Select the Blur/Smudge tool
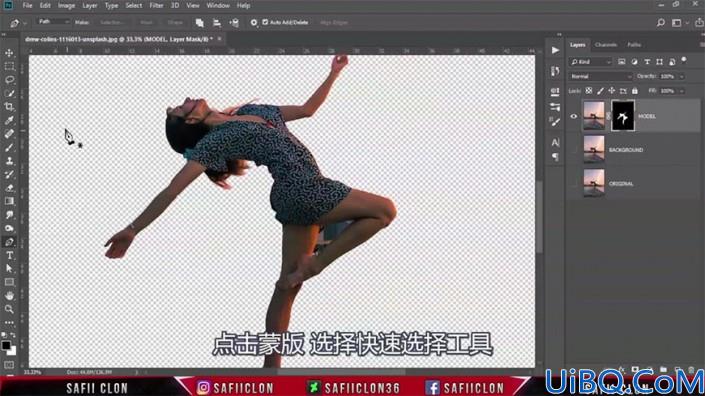705x396 pixels. [9, 215]
